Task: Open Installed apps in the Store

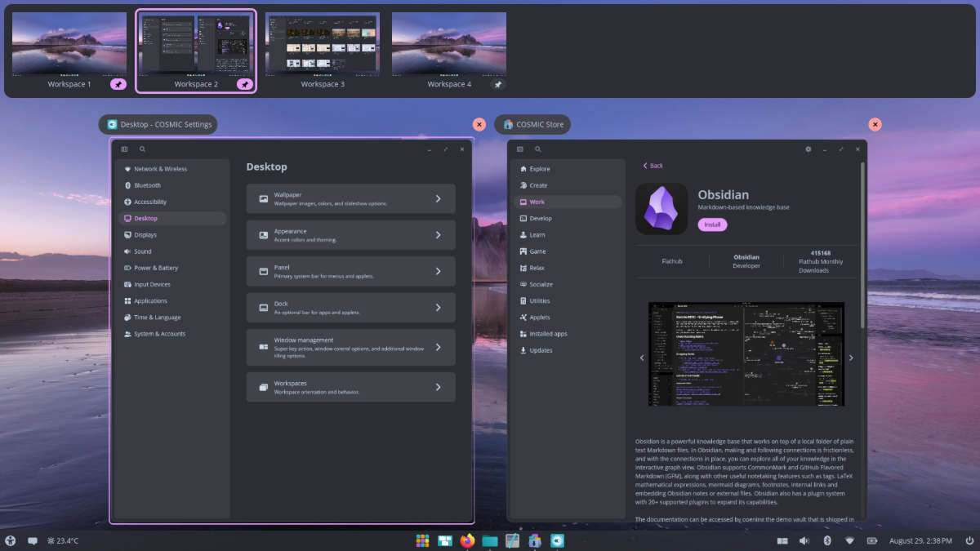Action: (x=568, y=334)
